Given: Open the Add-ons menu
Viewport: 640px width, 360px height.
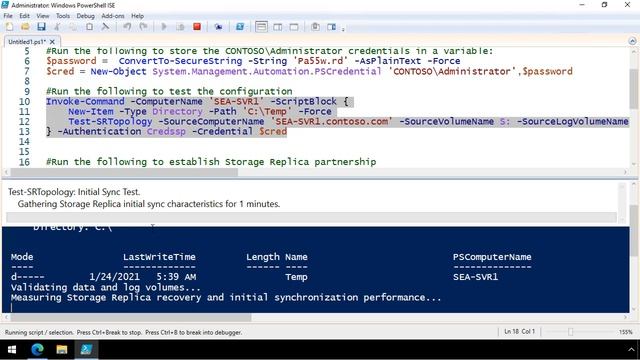Looking at the screenshot, I should tap(113, 16).
